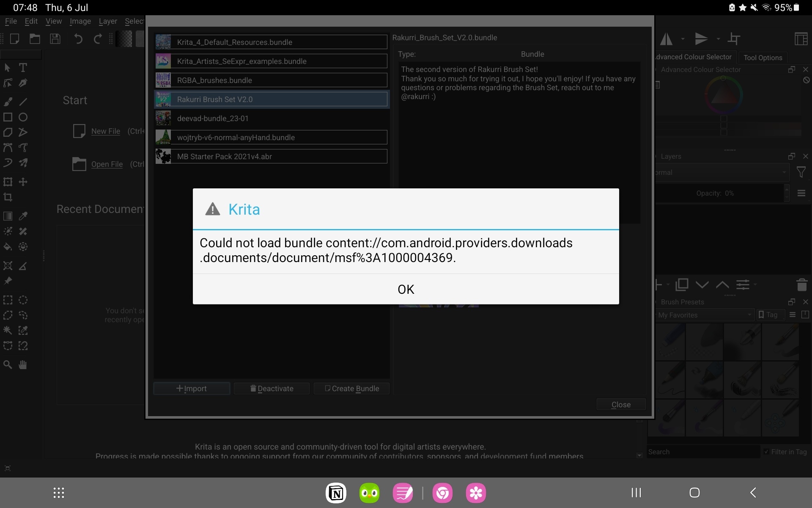This screenshot has width=812, height=508.
Task: Tap the Android back navigation button
Action: pyautogui.click(x=753, y=492)
